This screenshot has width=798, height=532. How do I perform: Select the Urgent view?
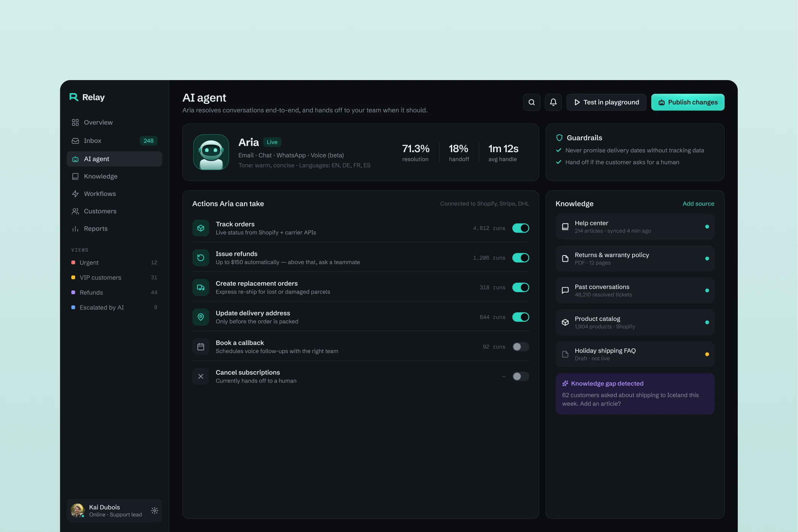coord(114,262)
